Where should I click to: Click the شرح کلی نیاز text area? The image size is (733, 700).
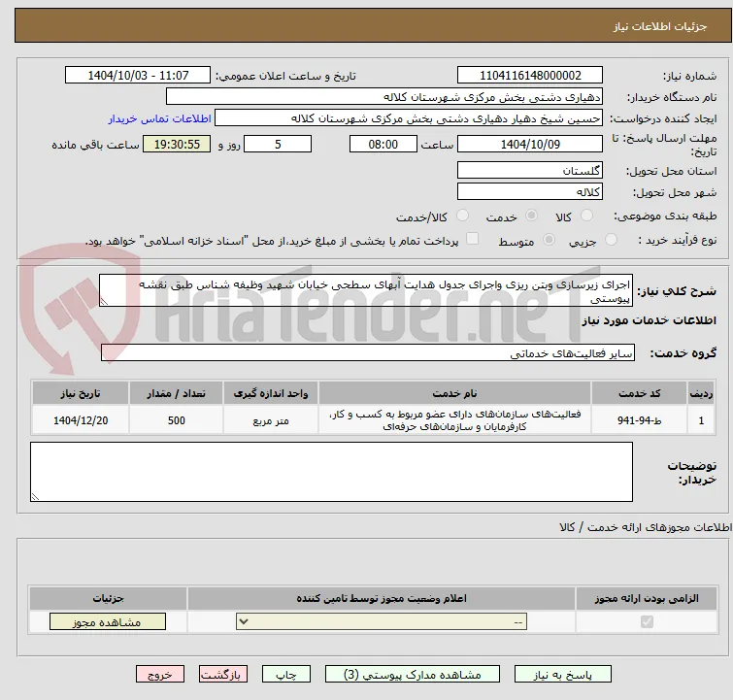(366, 291)
